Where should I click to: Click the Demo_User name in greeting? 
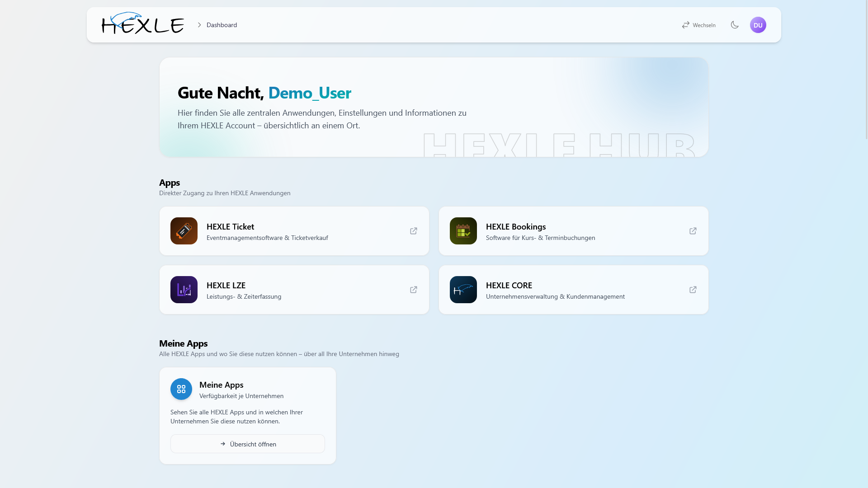click(x=310, y=93)
